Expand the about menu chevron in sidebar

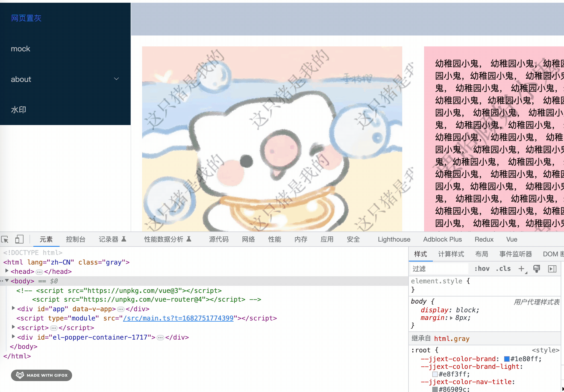coord(116,79)
